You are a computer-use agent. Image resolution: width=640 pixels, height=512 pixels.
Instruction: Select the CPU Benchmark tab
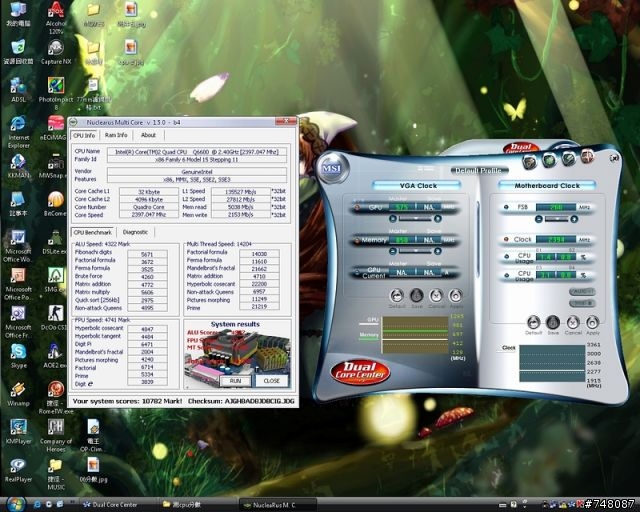(x=93, y=232)
